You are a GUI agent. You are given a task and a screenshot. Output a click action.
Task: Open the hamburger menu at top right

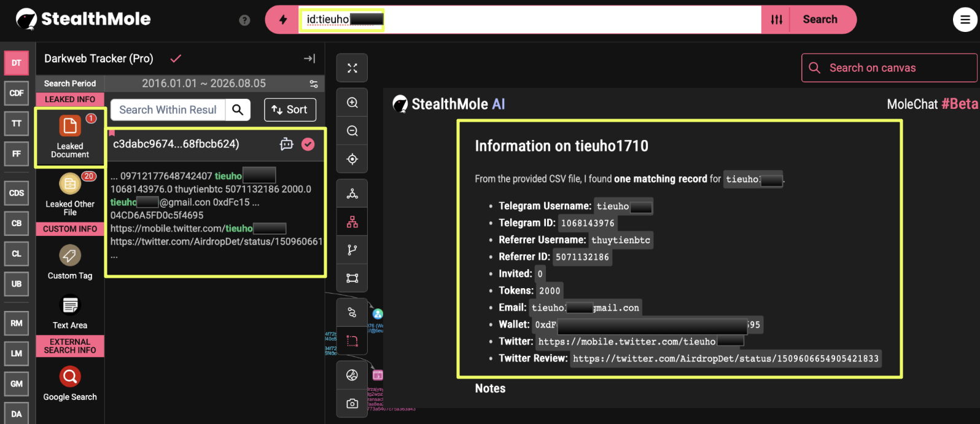tap(965, 20)
